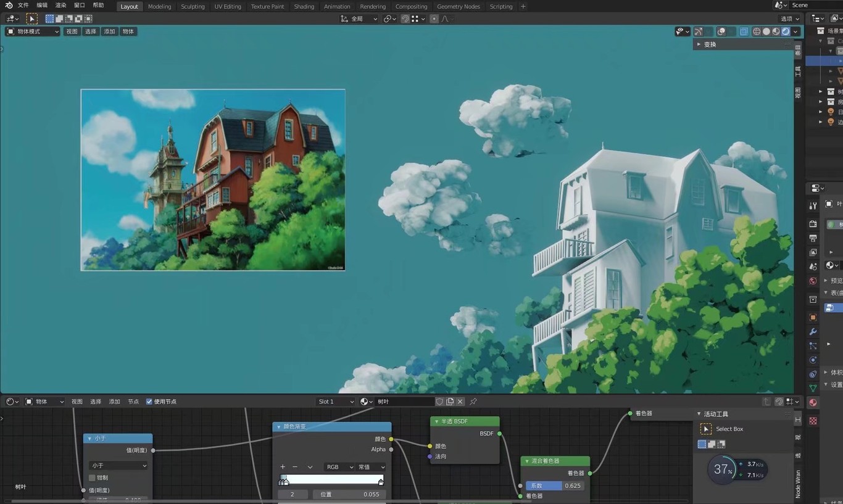The height and width of the screenshot is (504, 843).
Task: Click the 树叶 material name field
Action: click(x=404, y=402)
